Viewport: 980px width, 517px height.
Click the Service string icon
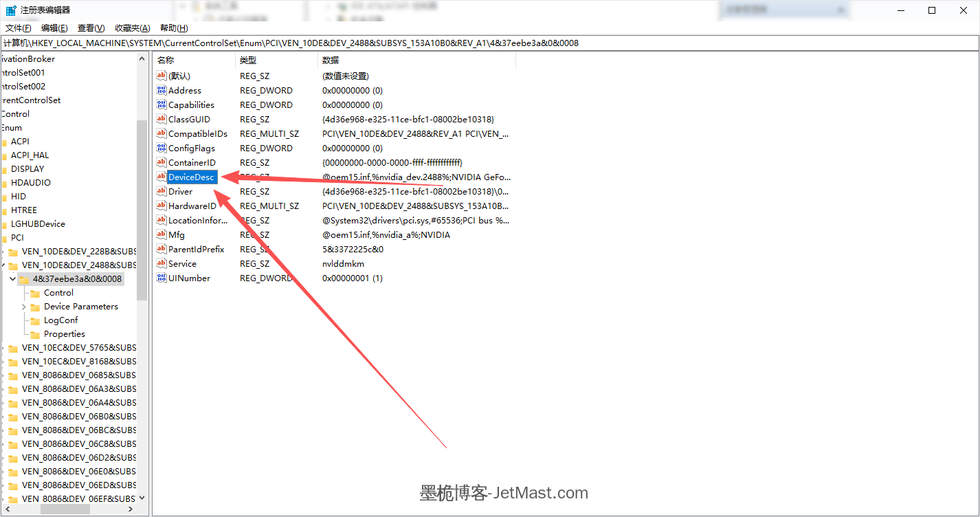pos(162,263)
